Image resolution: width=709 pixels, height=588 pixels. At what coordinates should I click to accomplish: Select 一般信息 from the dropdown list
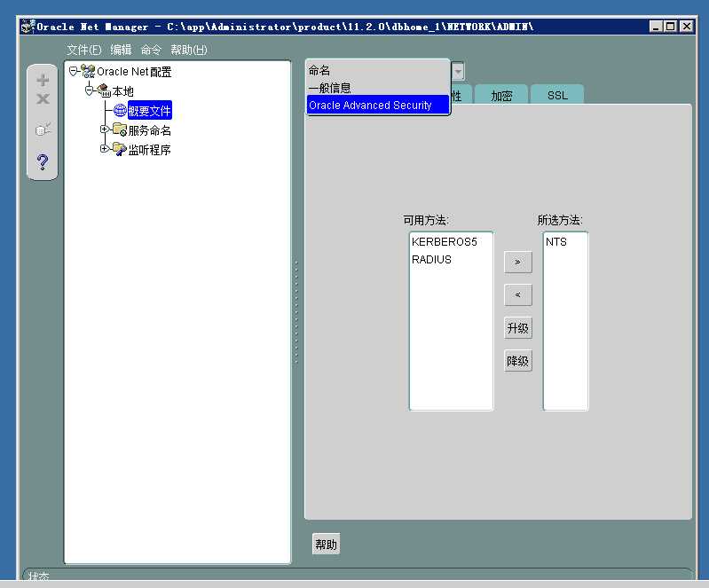point(377,88)
